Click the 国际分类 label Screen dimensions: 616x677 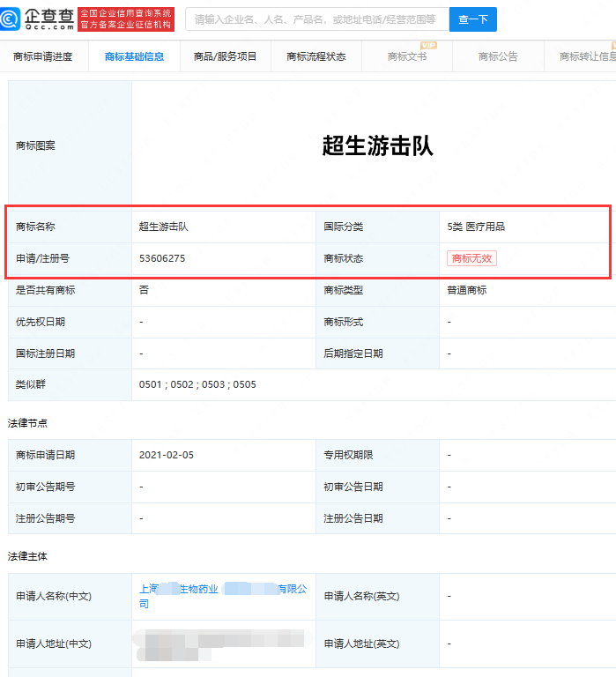point(344,227)
